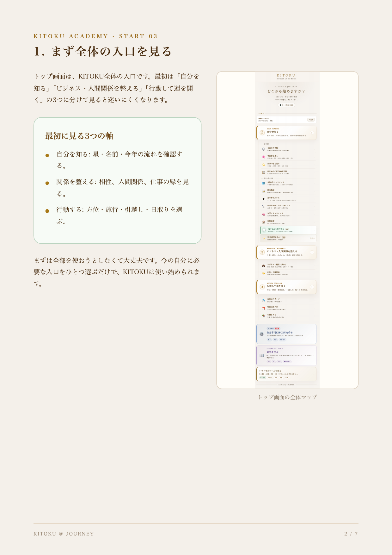Open the 気学マインドマップ list item

[288, 215]
